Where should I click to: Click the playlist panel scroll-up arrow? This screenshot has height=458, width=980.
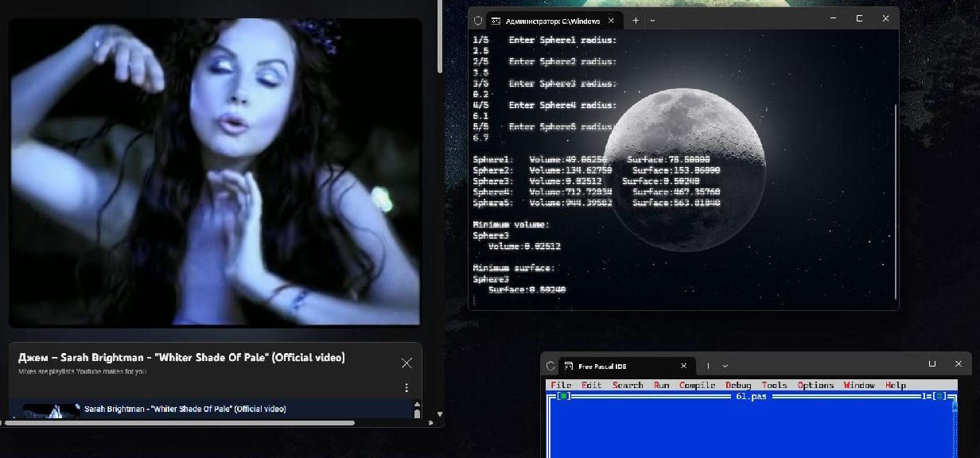(x=416, y=404)
